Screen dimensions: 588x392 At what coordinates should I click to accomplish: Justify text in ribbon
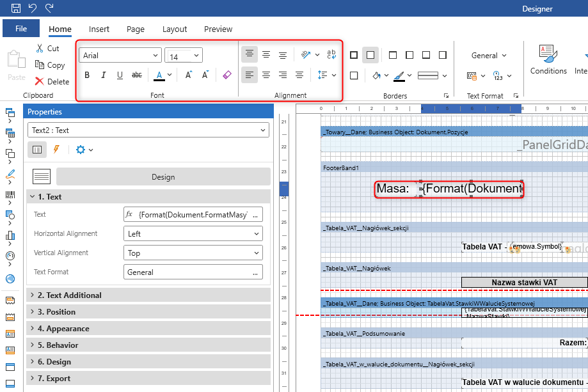(x=299, y=75)
